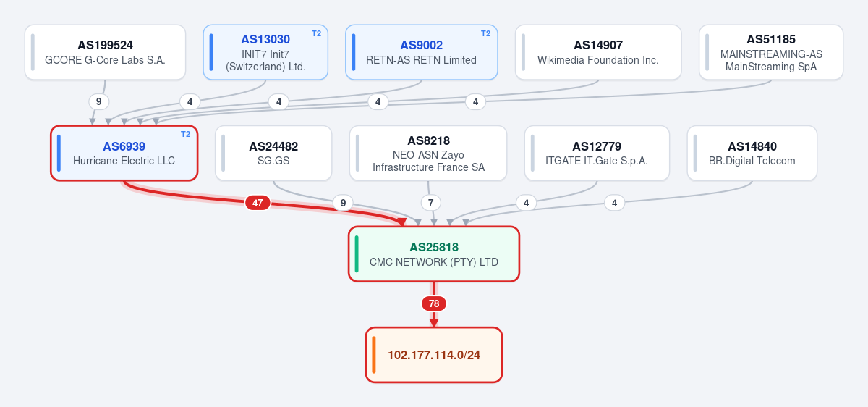This screenshot has width=868, height=407.
Task: Select the AS6939 Hurricane Electric node
Action: [x=124, y=153]
